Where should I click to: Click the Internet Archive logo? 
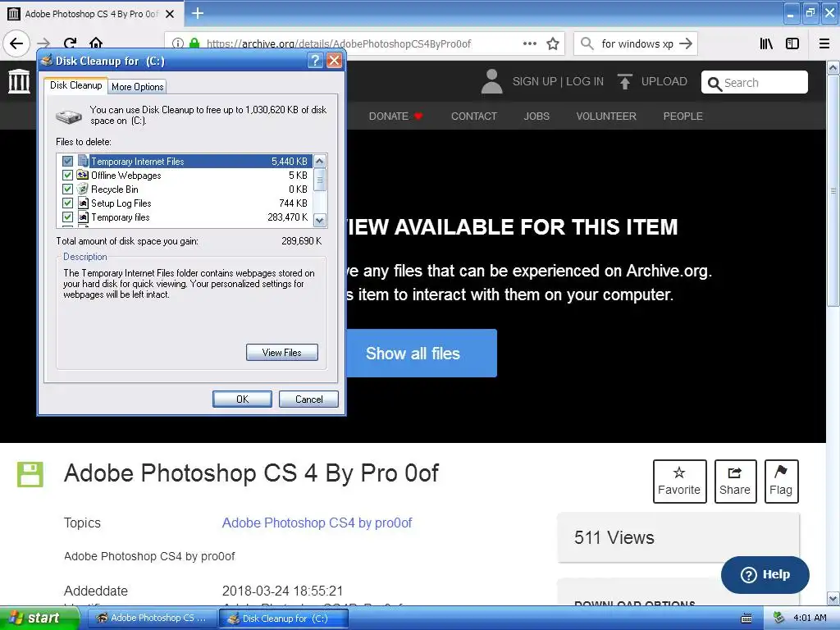20,81
